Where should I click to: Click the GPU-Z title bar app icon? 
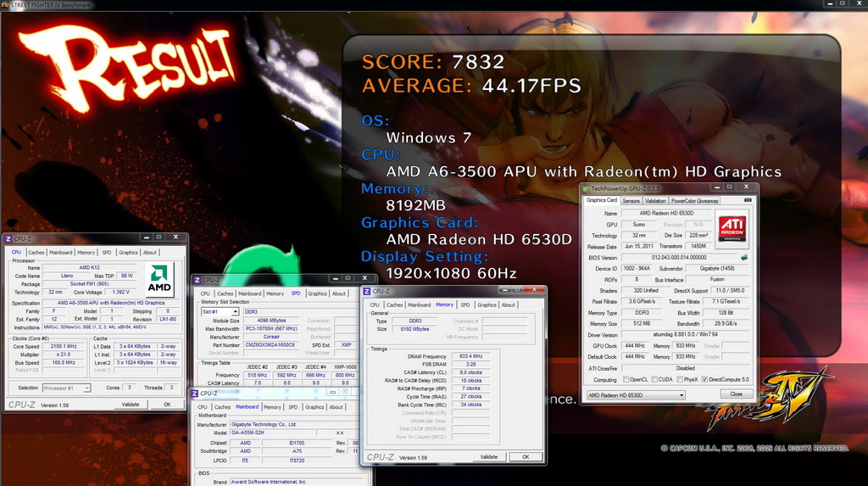[x=586, y=188]
